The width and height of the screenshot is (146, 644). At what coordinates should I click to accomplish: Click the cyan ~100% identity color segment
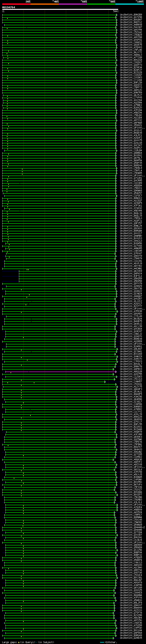click(130, 4)
